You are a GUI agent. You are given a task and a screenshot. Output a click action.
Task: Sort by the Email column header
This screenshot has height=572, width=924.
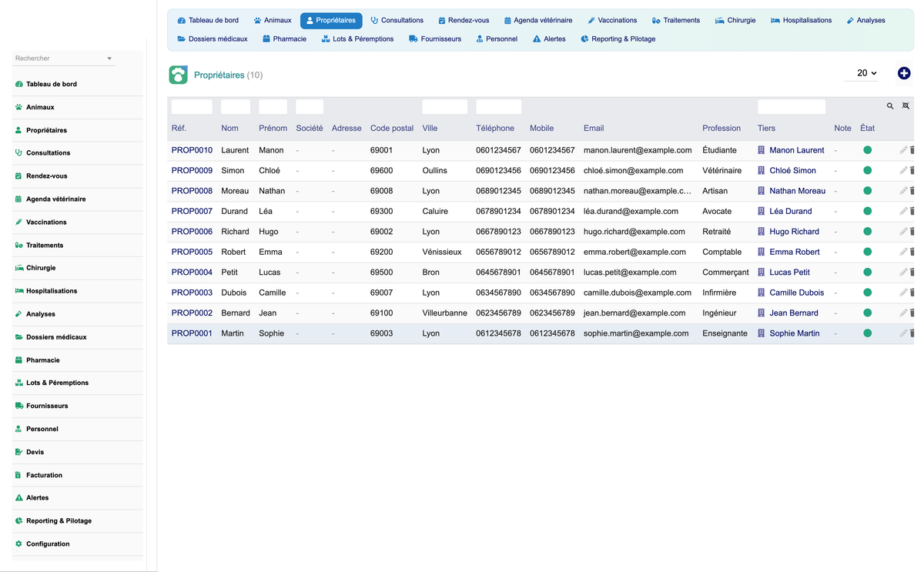tap(594, 128)
